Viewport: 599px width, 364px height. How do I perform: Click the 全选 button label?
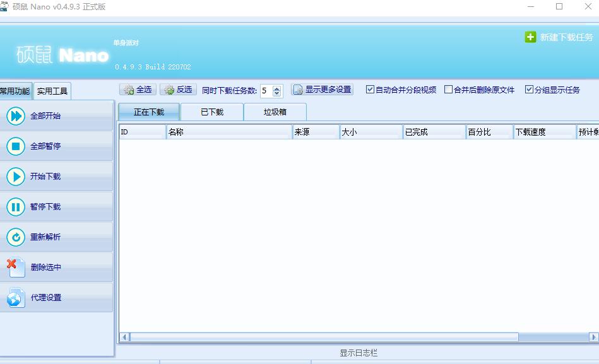pos(144,90)
